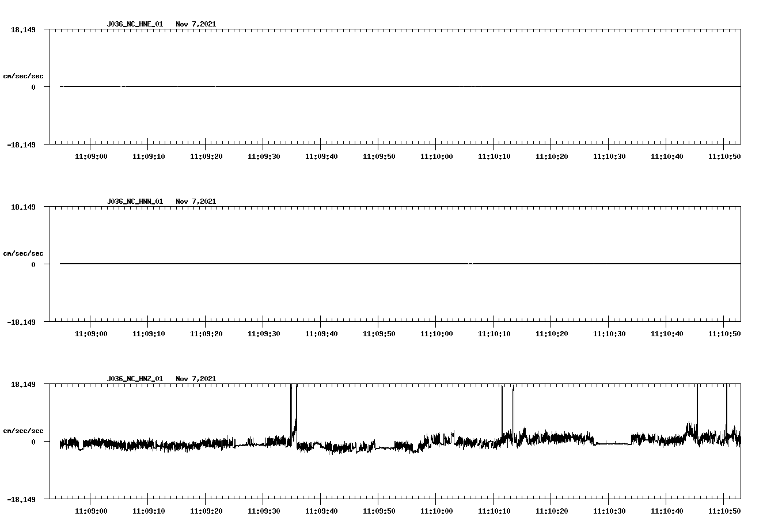Click the cm/sec/sec unit label of HNE plot
The image size is (782, 532).
(x=23, y=76)
